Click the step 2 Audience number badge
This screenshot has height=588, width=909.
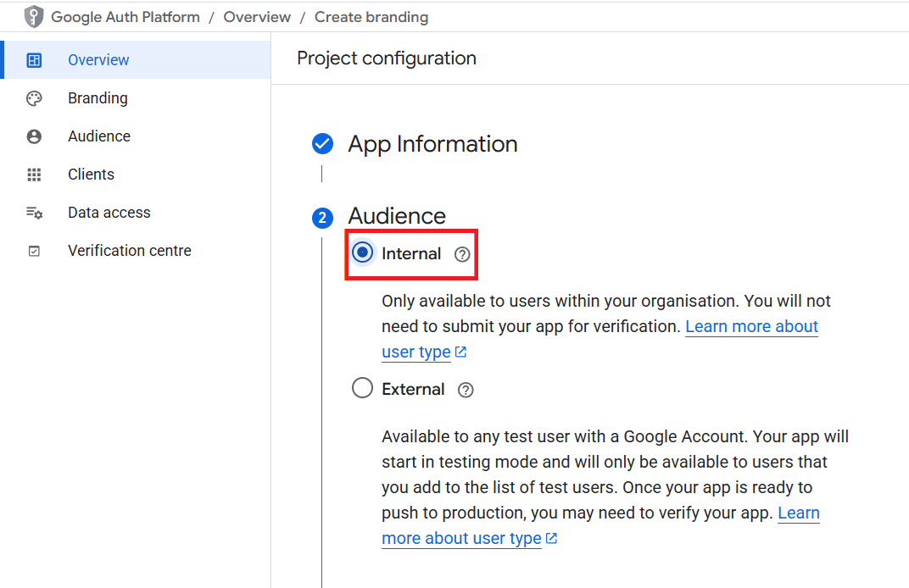(x=322, y=218)
